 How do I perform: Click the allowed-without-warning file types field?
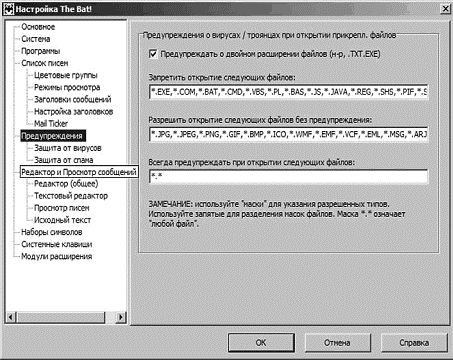(288, 134)
